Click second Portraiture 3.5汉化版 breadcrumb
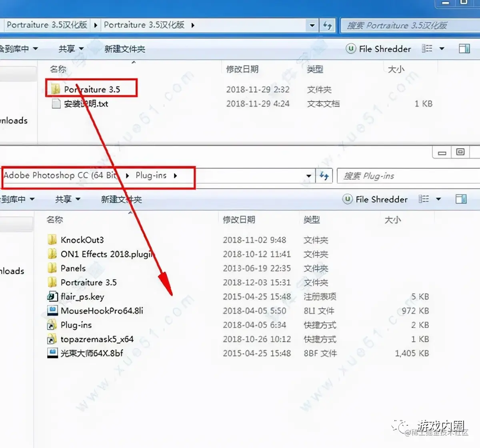 [x=144, y=25]
